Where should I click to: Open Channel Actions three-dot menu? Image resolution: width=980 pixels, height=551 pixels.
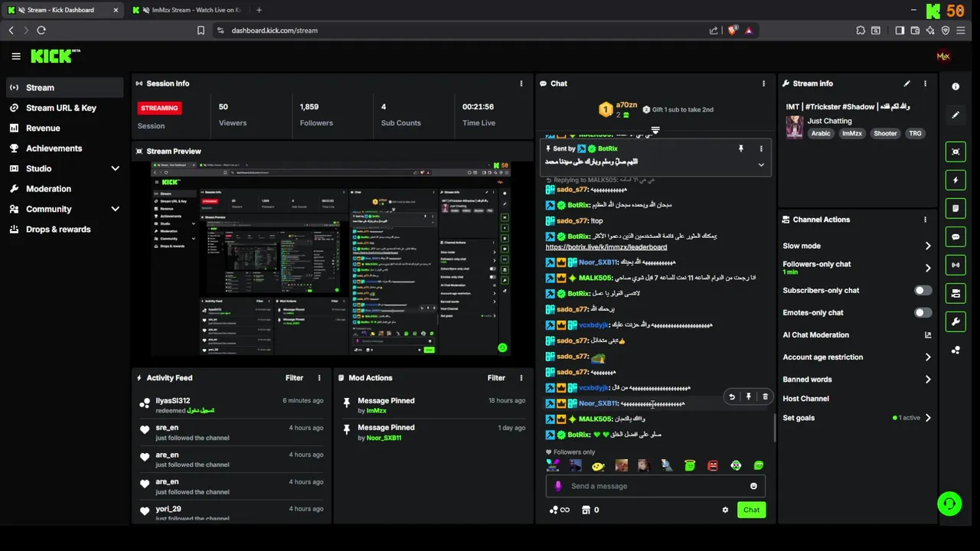pos(925,220)
